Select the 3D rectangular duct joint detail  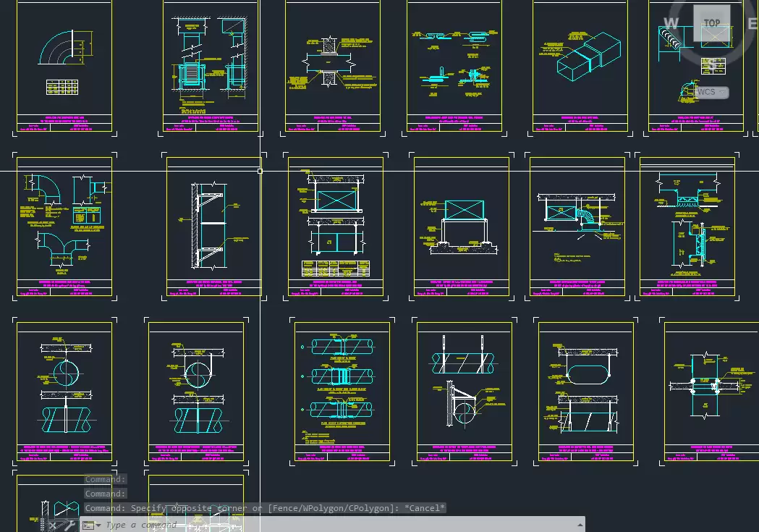click(x=580, y=66)
